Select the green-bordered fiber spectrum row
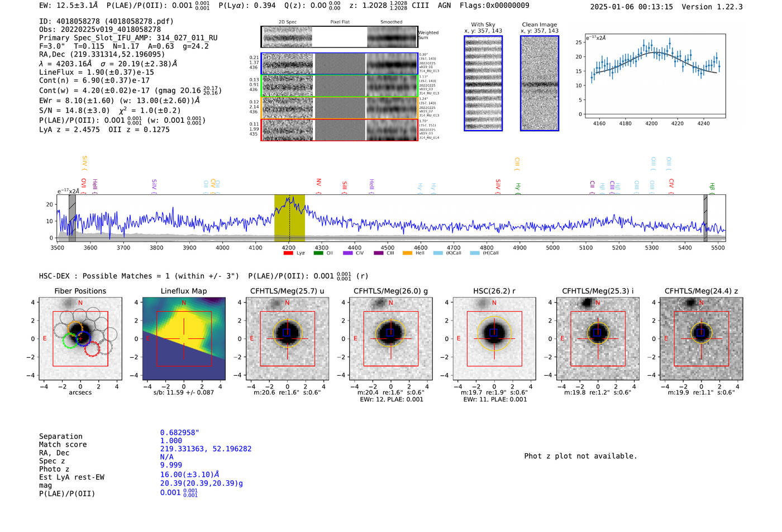 [x=340, y=86]
